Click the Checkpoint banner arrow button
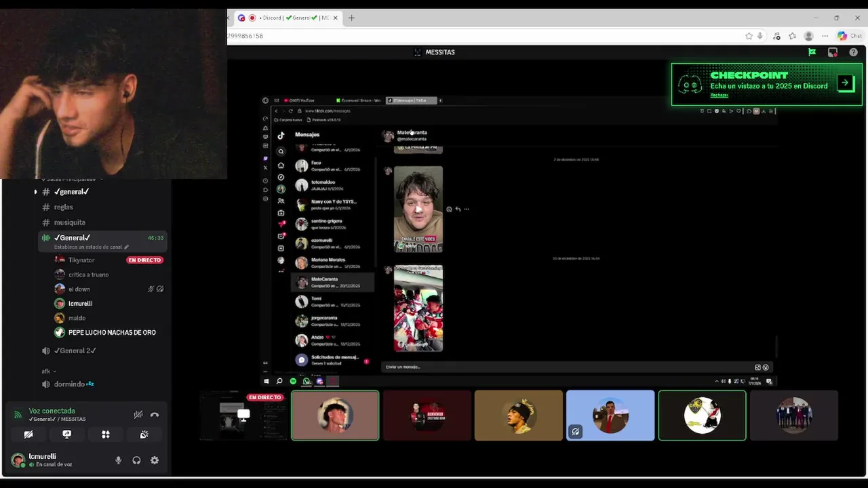Screen dimensions: 868x488 pos(845,83)
